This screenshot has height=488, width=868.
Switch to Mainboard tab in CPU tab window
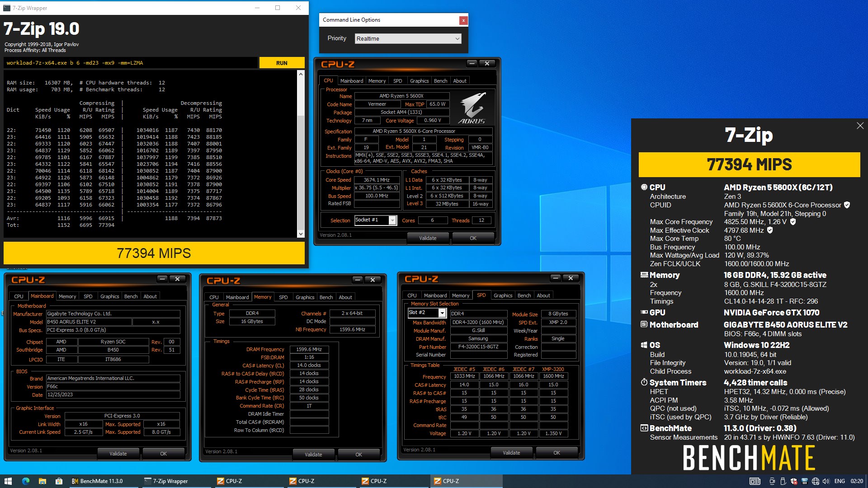pos(352,81)
